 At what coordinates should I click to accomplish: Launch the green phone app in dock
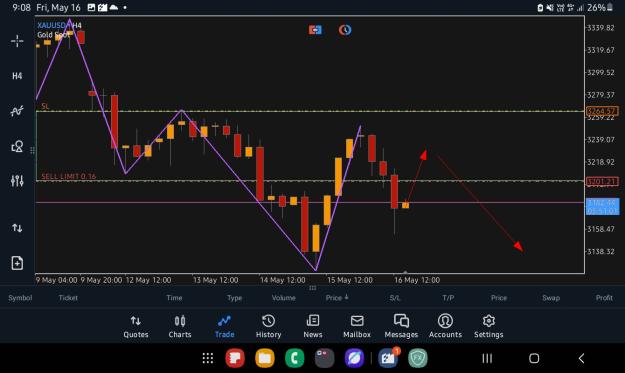[295, 358]
